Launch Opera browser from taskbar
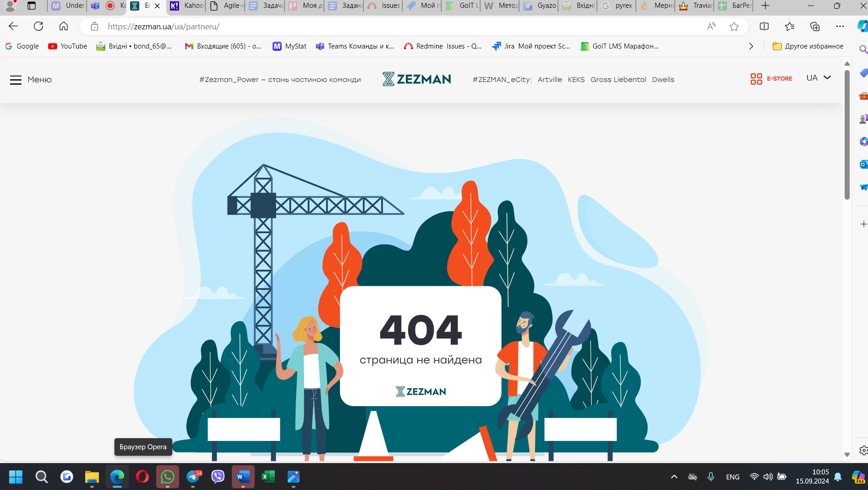Viewport: 868px width, 490px height. [x=142, y=477]
